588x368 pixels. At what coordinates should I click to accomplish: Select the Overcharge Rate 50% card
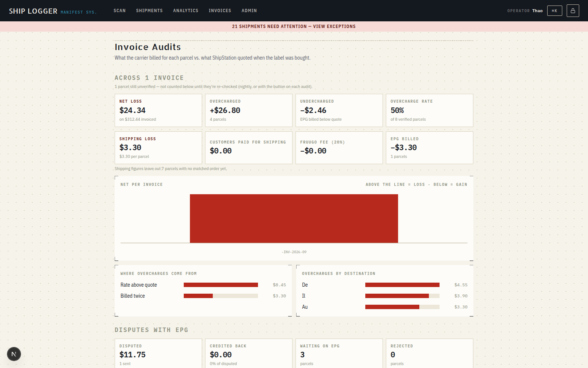(430, 110)
